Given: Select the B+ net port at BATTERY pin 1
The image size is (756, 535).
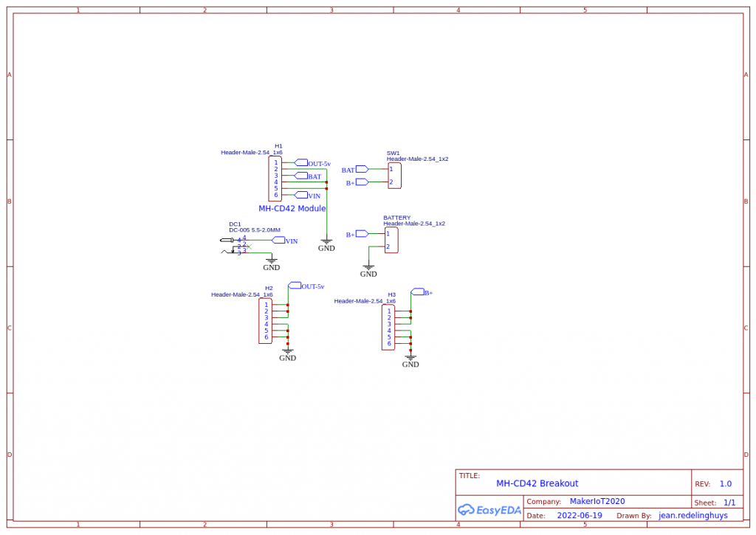Looking at the screenshot, I should [357, 234].
